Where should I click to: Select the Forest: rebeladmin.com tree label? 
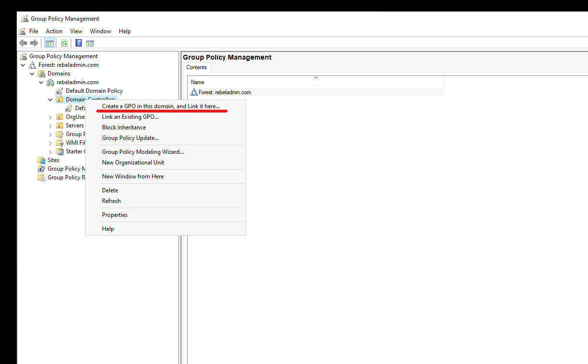[x=68, y=65]
